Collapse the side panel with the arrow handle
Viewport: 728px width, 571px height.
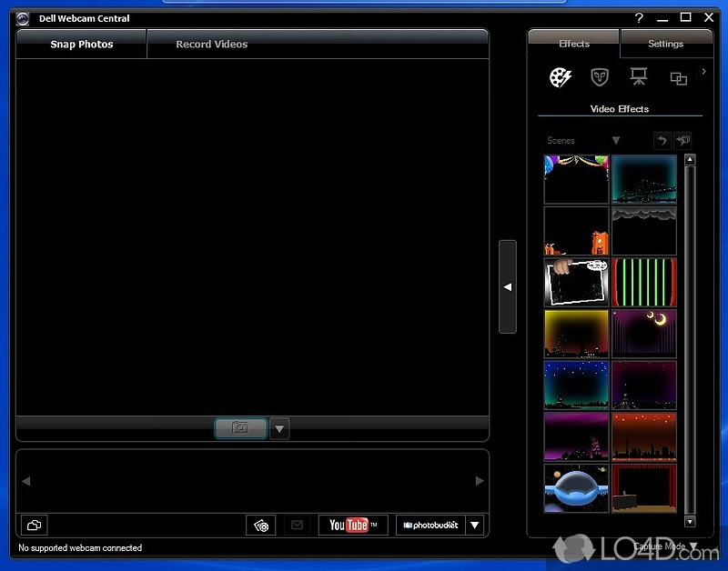click(x=508, y=286)
